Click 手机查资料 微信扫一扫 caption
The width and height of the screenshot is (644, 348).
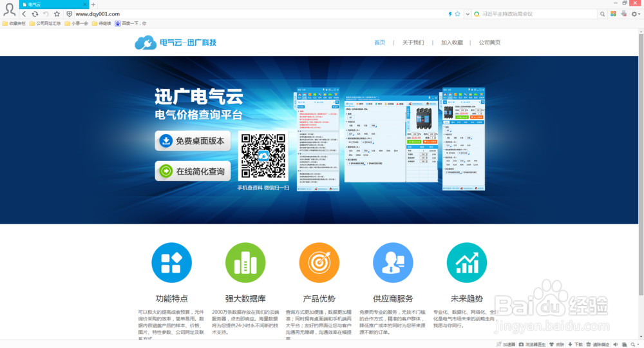(263, 188)
